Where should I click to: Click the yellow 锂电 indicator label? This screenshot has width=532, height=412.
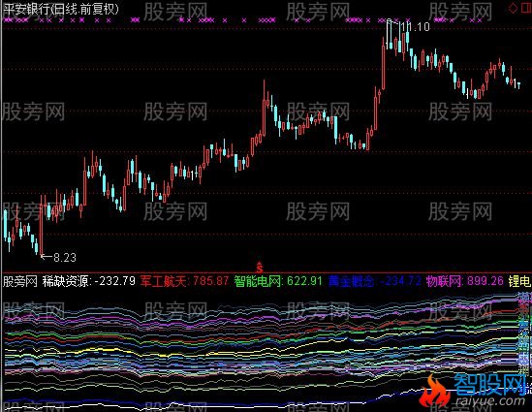click(x=519, y=281)
